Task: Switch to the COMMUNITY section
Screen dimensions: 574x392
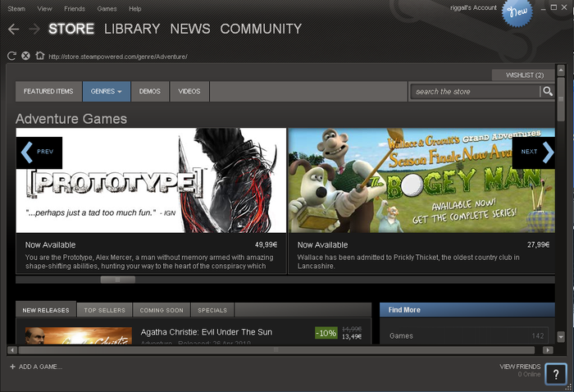Action: pos(261,29)
